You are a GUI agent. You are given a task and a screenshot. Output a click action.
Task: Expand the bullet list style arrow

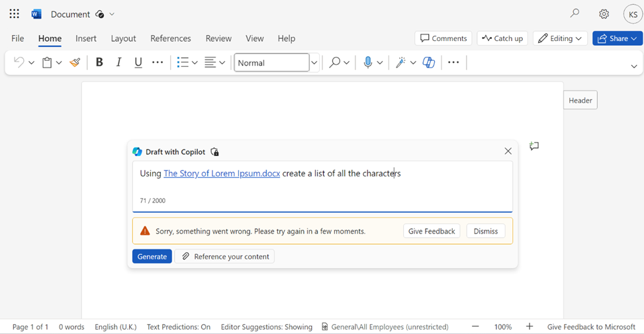click(x=195, y=63)
